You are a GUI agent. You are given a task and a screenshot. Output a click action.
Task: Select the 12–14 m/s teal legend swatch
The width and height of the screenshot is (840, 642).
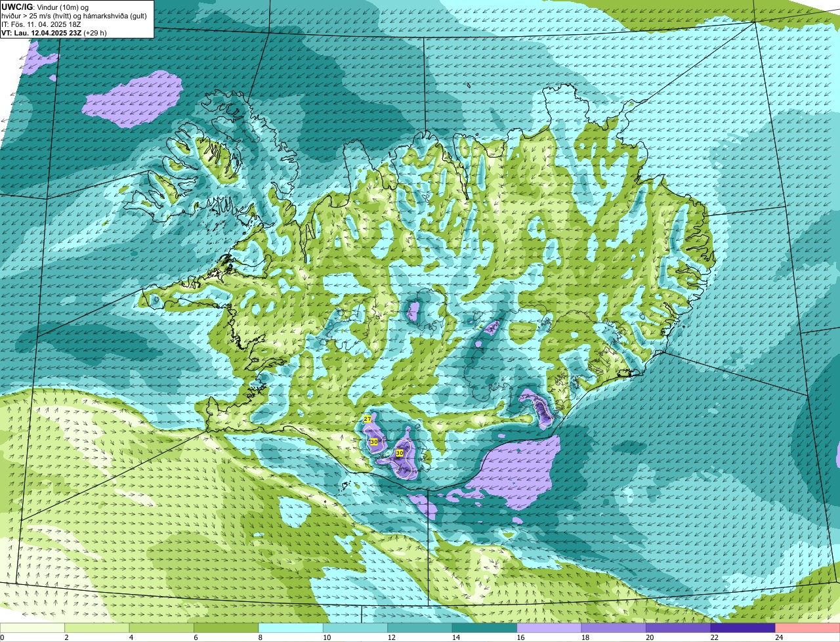[421, 628]
